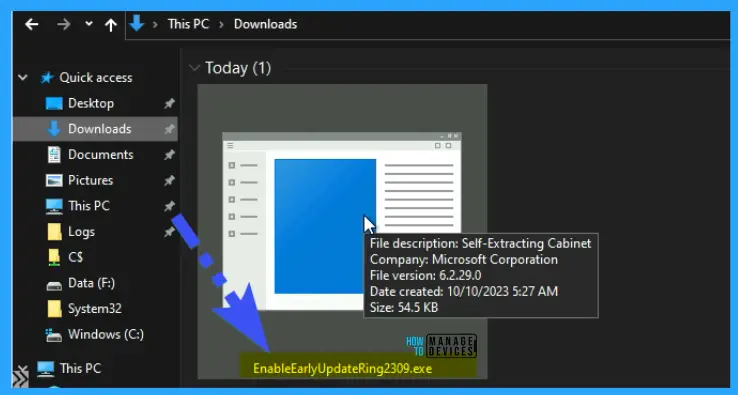
Task: Click the Logs folder icon
Action: tap(54, 231)
